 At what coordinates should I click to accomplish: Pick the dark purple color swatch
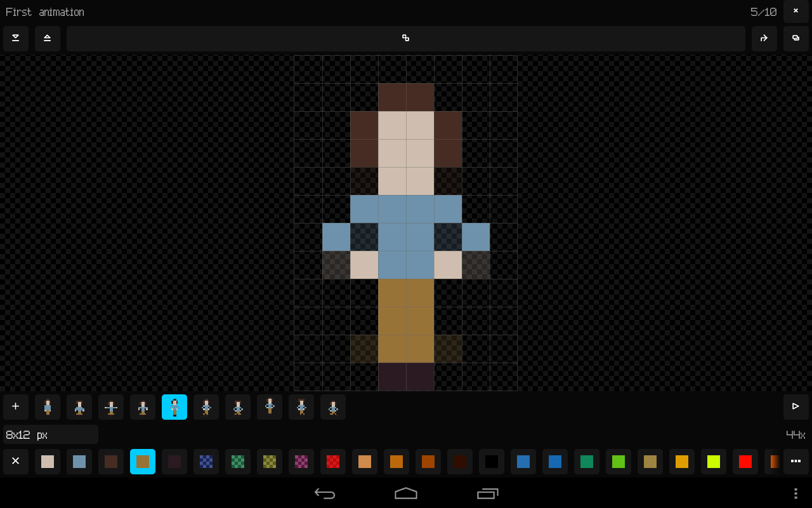click(174, 462)
